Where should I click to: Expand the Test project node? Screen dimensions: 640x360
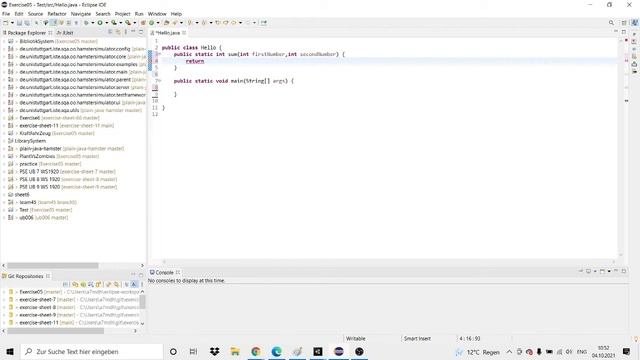(x=4, y=210)
